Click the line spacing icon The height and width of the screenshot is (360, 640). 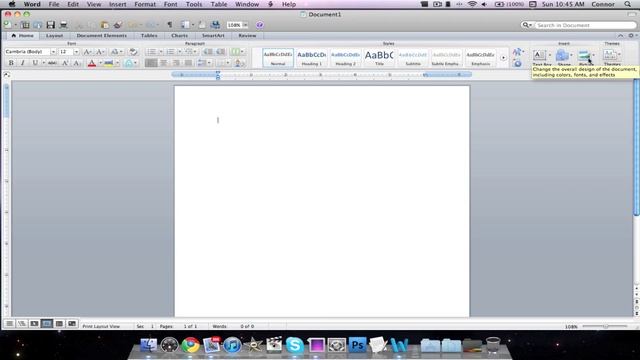click(203, 63)
